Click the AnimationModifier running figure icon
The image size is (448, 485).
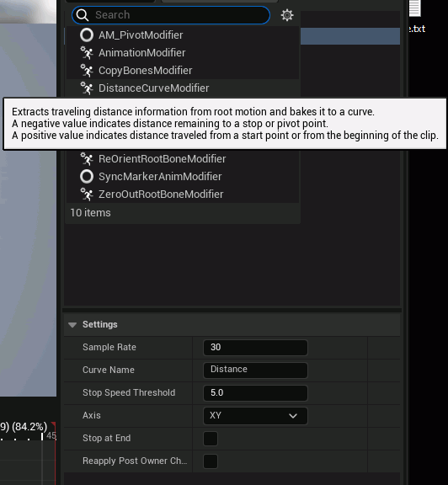point(87,53)
